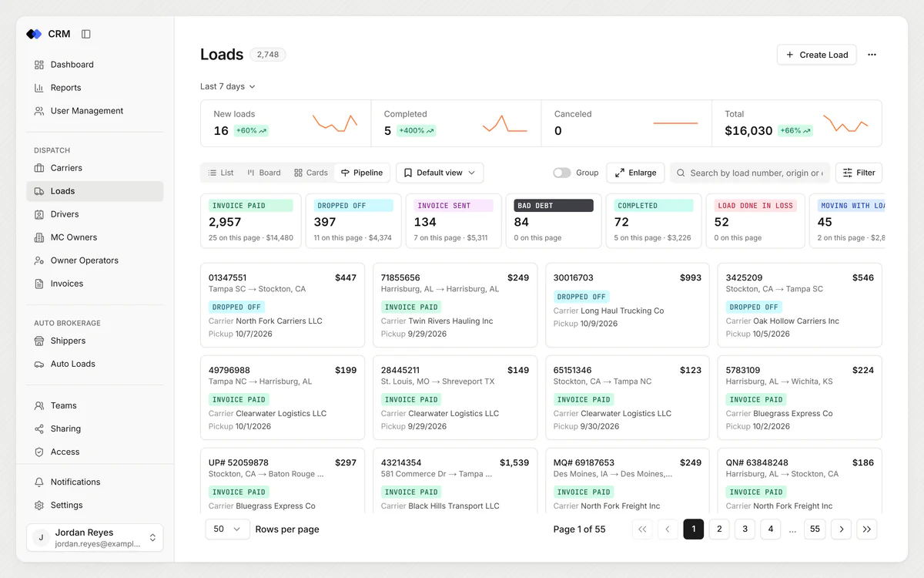This screenshot has height=578, width=924.
Task: Open Invoices in the sidebar menu
Action: (95, 284)
